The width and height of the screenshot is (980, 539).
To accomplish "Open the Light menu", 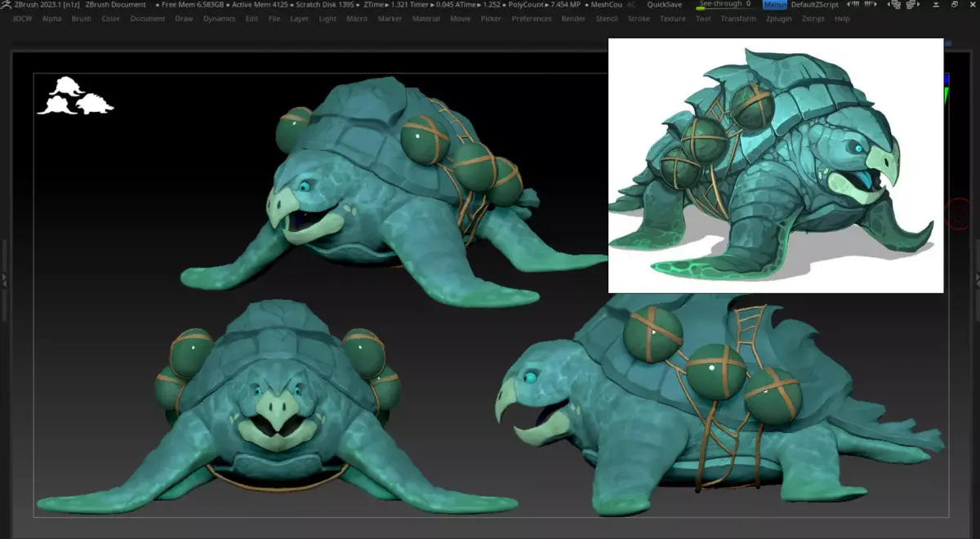I will click(x=327, y=19).
